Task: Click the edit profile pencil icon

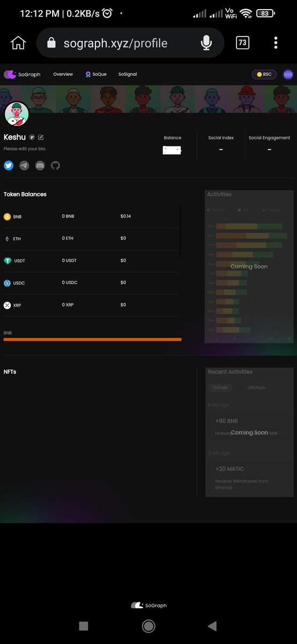Action: point(41,137)
